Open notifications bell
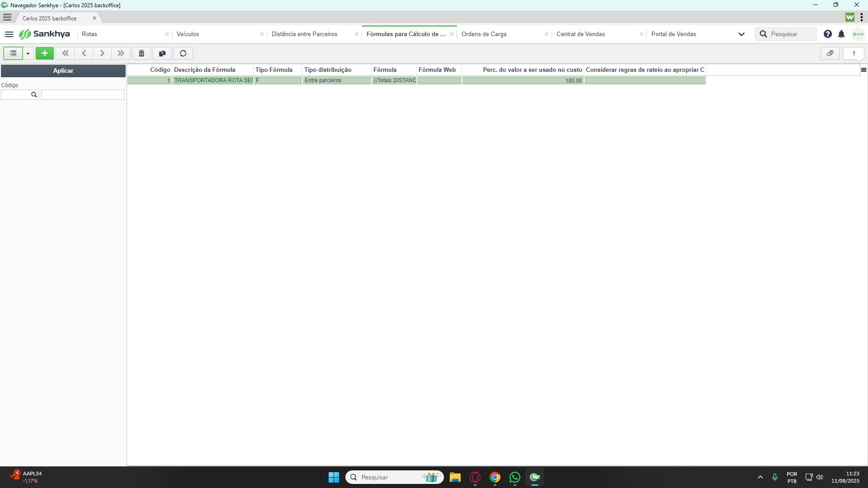The image size is (868, 488). (x=841, y=34)
